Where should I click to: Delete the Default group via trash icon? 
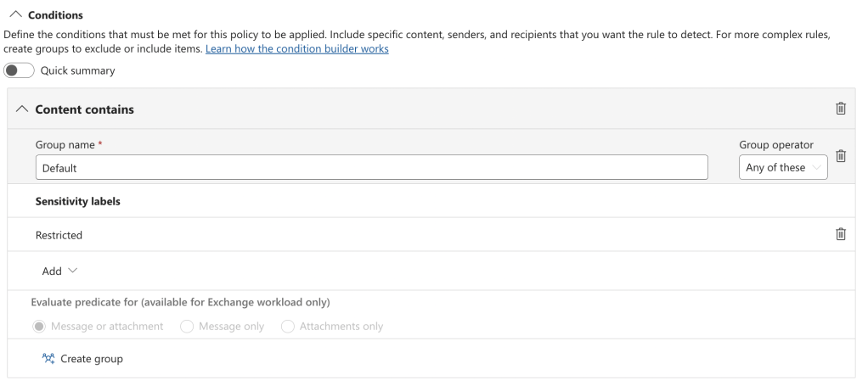click(841, 156)
